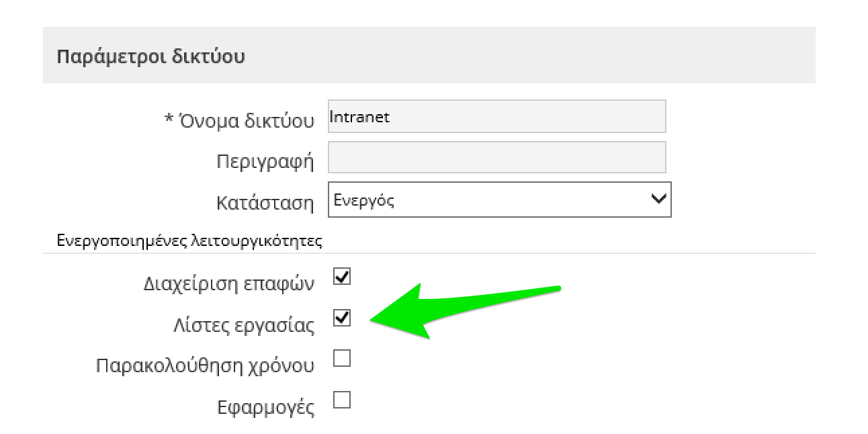Click the Όνομα δικτύου field containing Intranet

(496, 117)
